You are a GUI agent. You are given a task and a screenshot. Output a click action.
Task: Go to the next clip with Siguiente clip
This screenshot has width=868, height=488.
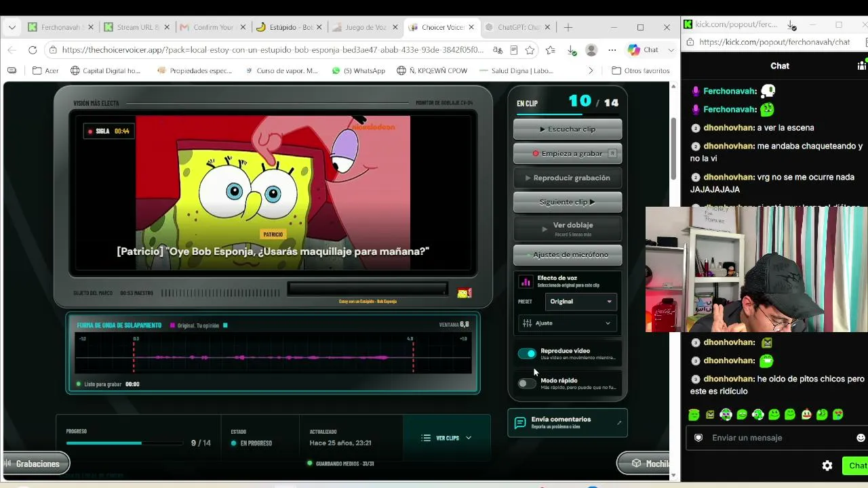click(568, 203)
